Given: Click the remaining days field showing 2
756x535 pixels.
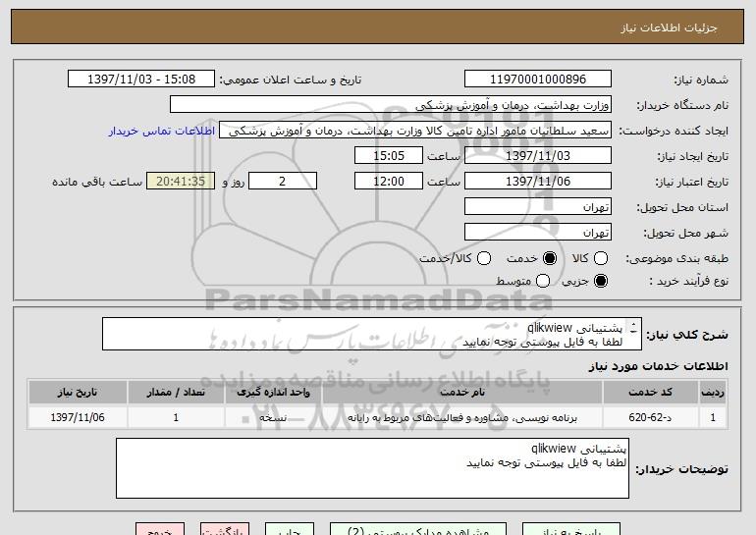Looking at the screenshot, I should click(283, 182).
